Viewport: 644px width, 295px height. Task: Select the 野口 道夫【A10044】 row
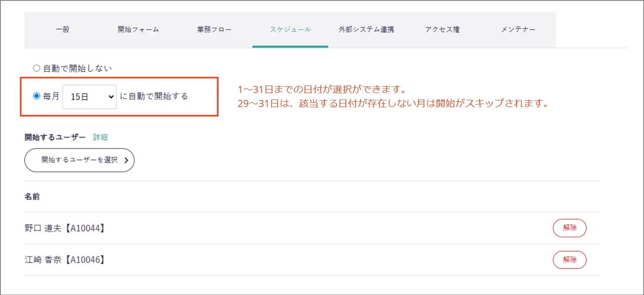[x=65, y=228]
